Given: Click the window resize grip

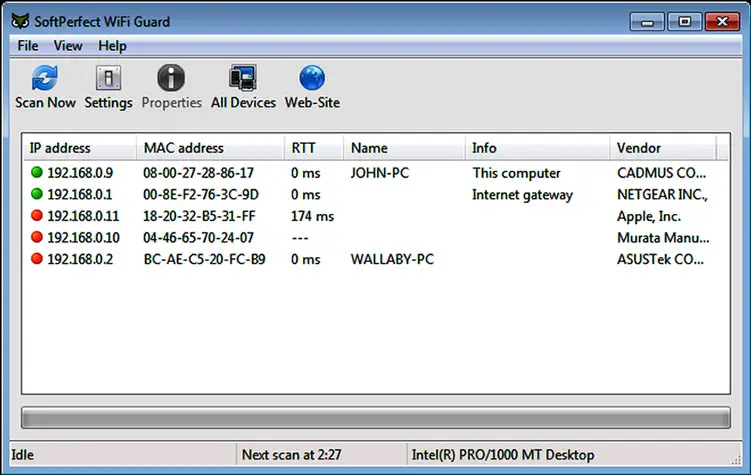Looking at the screenshot, I should pyautogui.click(x=736, y=460).
